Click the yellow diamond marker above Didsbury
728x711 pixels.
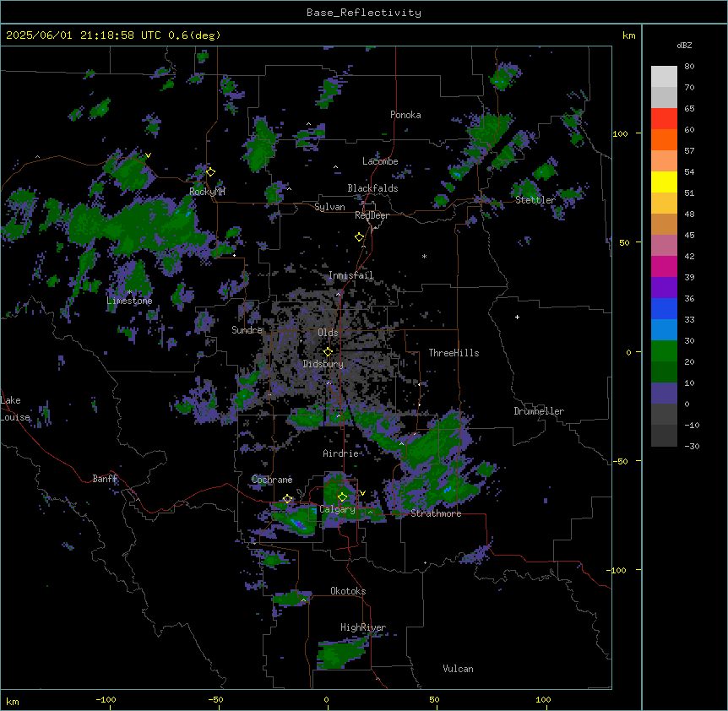tap(328, 351)
